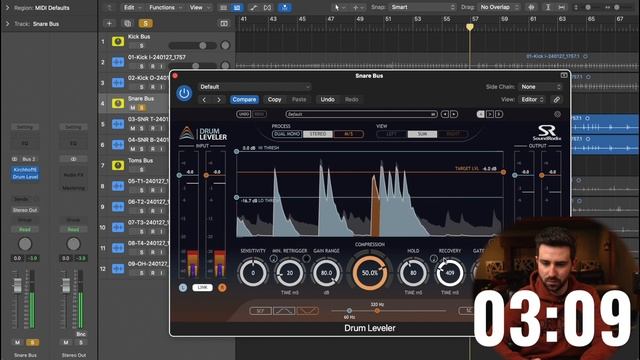Click the blue catch playhead icon
Viewport: 640px width, 360px height.
coord(285,7)
